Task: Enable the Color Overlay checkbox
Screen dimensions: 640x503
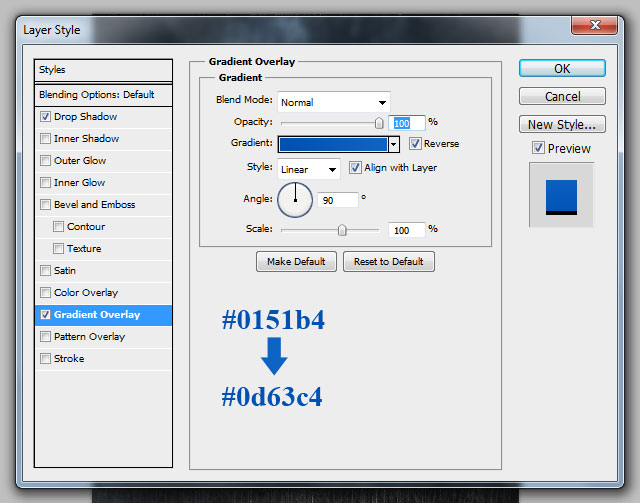Action: (x=45, y=293)
